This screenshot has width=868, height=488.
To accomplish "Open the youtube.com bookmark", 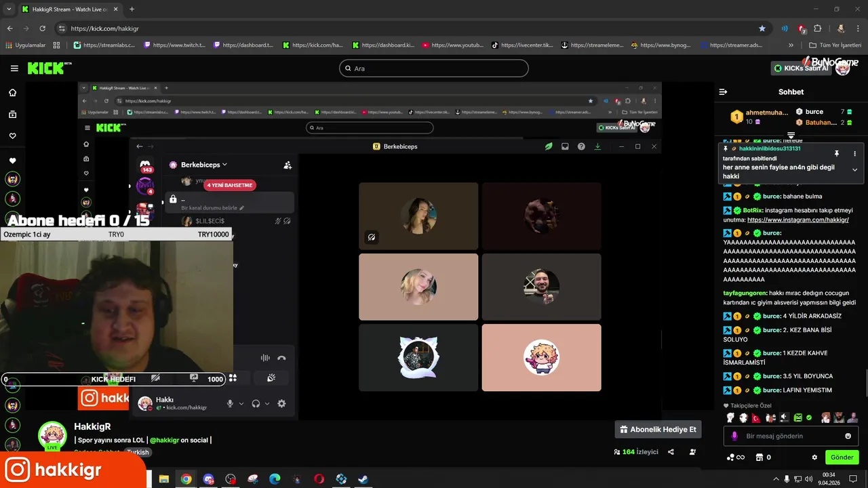I will [x=452, y=45].
